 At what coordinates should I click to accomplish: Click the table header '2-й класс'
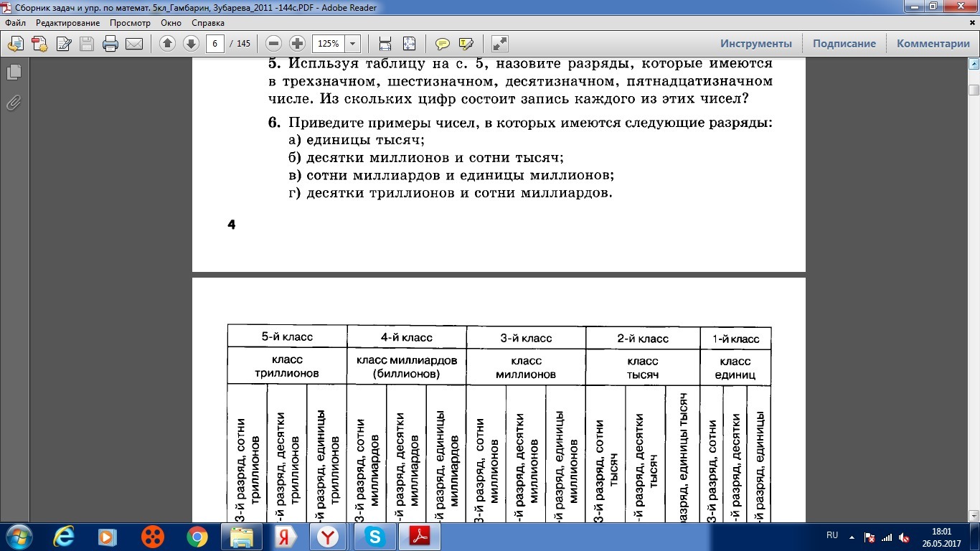(x=643, y=339)
